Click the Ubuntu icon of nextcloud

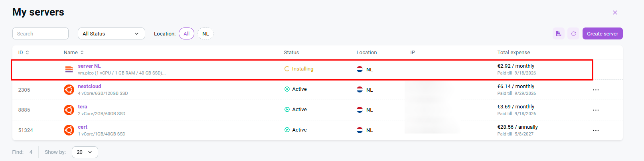(x=69, y=90)
